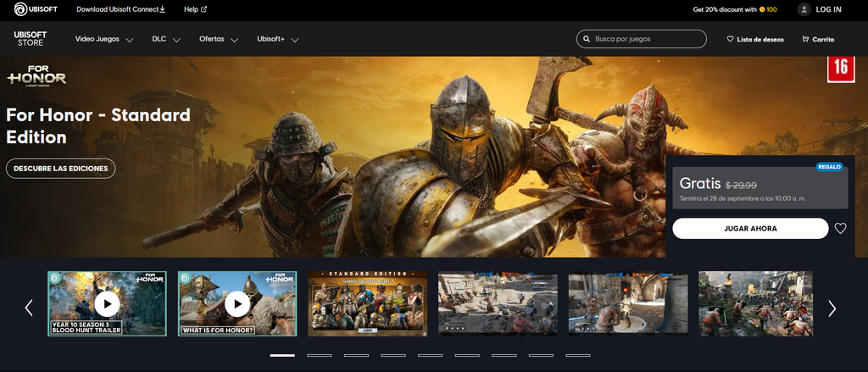The image size is (868, 372).
Task: Select the sixth carousel page indicator
Action: pyautogui.click(x=467, y=355)
